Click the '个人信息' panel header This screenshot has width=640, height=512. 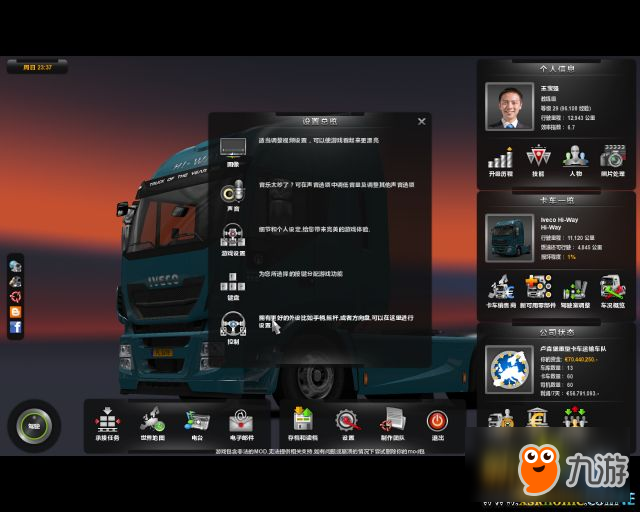pyautogui.click(x=557, y=69)
